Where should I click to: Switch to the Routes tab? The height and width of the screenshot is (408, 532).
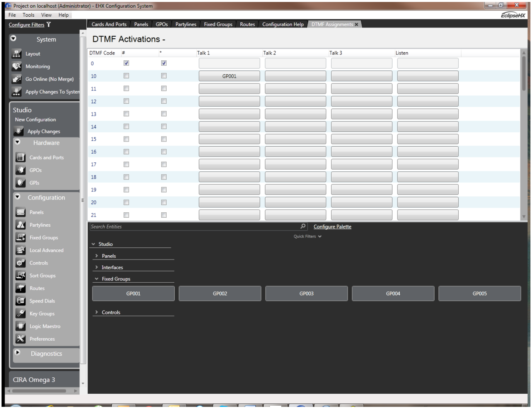247,24
